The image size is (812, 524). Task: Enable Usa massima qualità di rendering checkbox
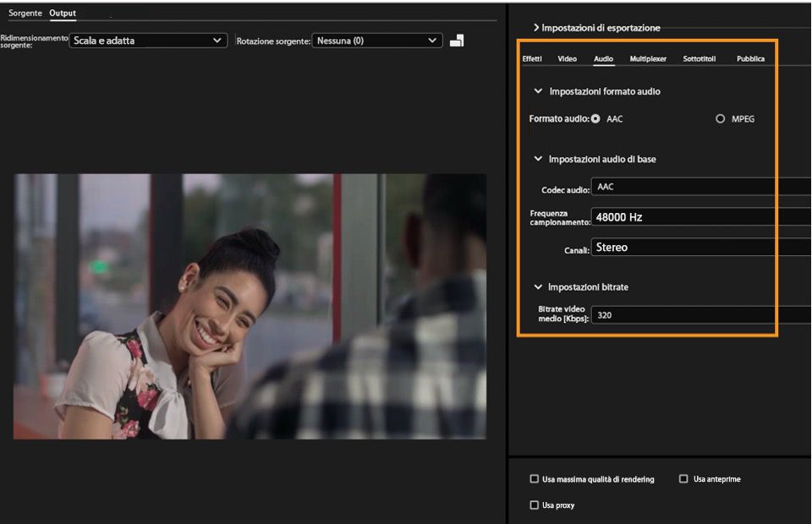click(x=535, y=479)
